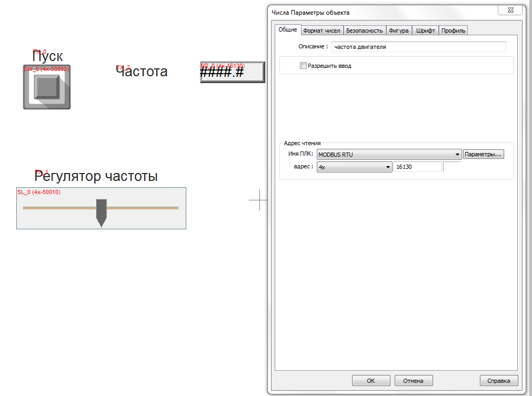Select the numeric display showing ####.#

coord(232,73)
